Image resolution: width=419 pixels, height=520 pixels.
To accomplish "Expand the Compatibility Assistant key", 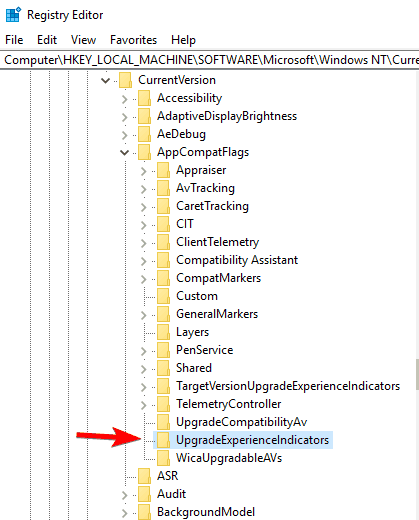I will coord(144,261).
